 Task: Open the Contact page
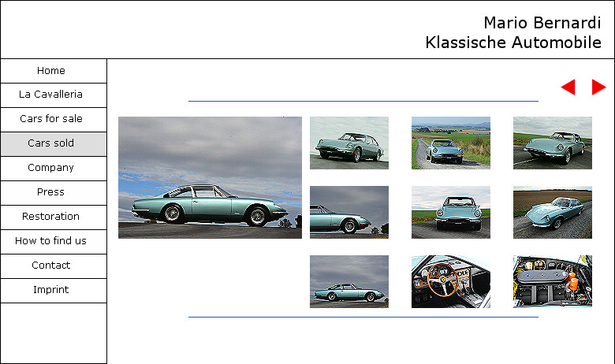click(x=54, y=266)
